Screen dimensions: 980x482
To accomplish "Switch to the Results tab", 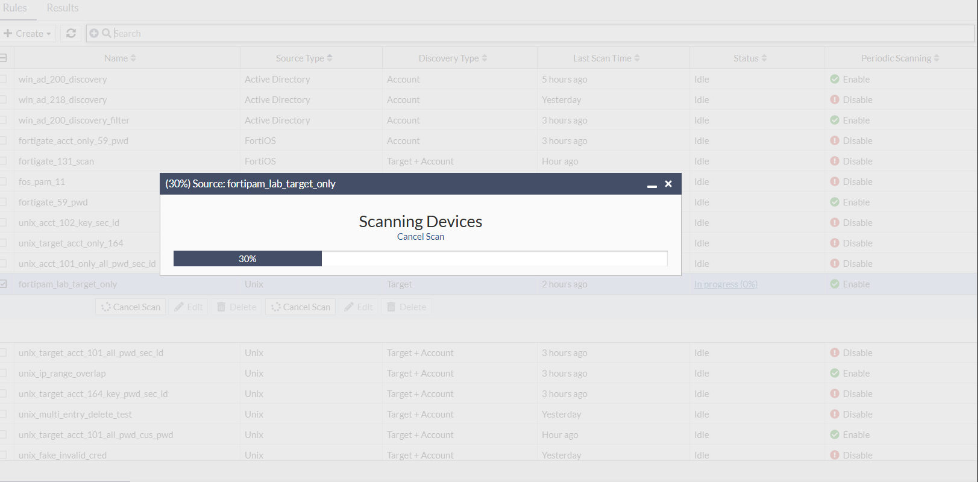I will (63, 8).
